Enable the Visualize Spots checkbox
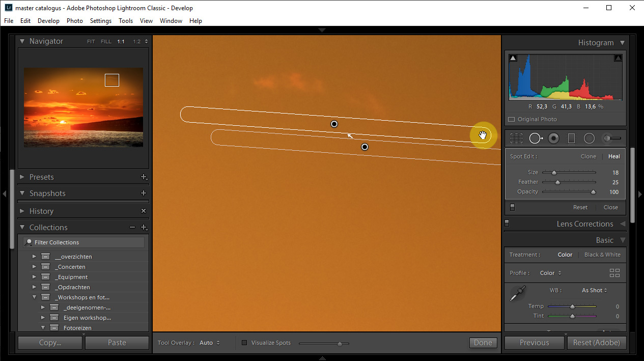Image resolution: width=644 pixels, height=361 pixels. [244, 343]
